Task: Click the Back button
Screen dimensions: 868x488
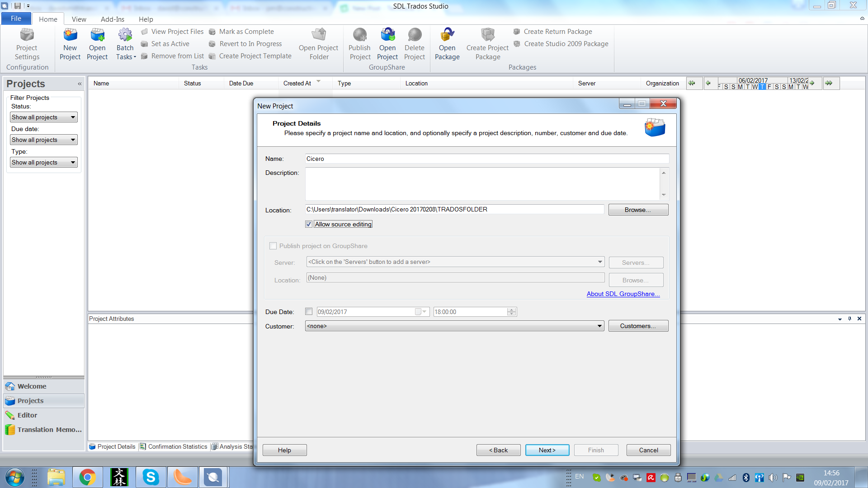Action: click(x=499, y=450)
